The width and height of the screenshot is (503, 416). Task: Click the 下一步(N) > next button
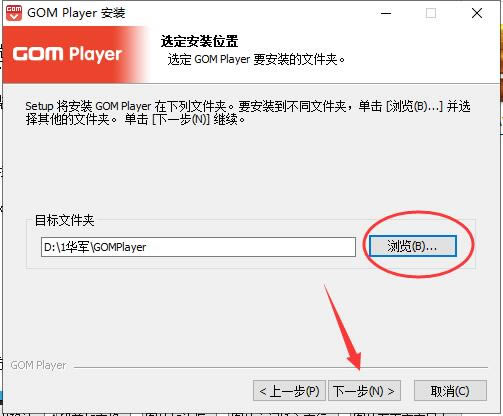pos(364,391)
